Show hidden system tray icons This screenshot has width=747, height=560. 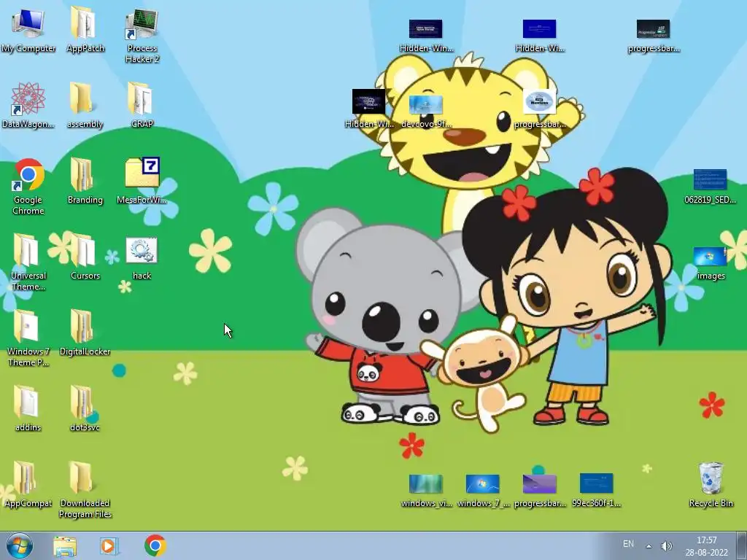(x=649, y=546)
